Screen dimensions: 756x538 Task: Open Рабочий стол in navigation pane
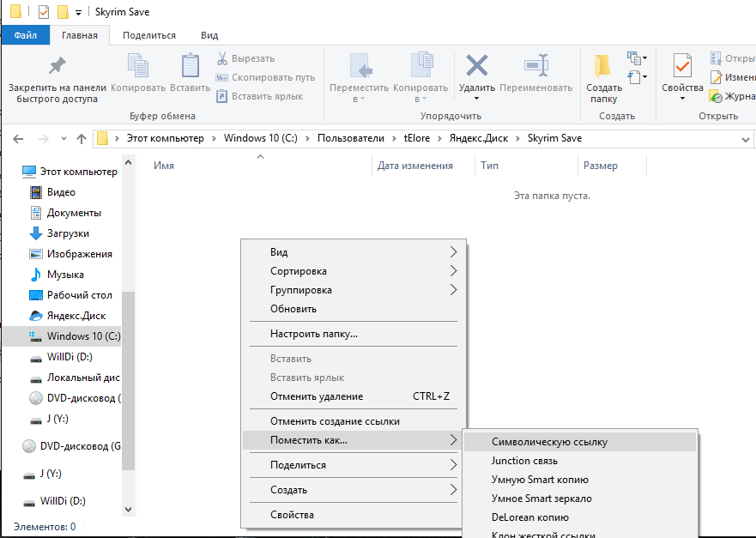(x=71, y=295)
